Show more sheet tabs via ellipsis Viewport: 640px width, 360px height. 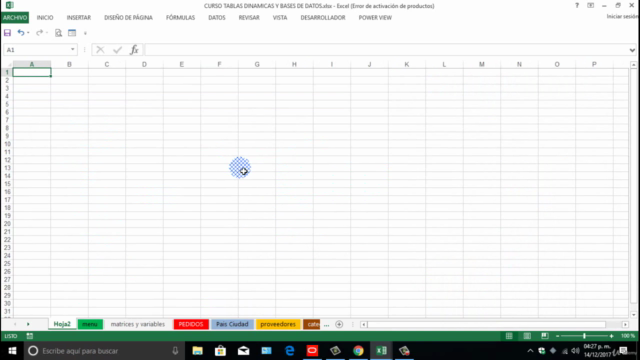pyautogui.click(x=326, y=324)
